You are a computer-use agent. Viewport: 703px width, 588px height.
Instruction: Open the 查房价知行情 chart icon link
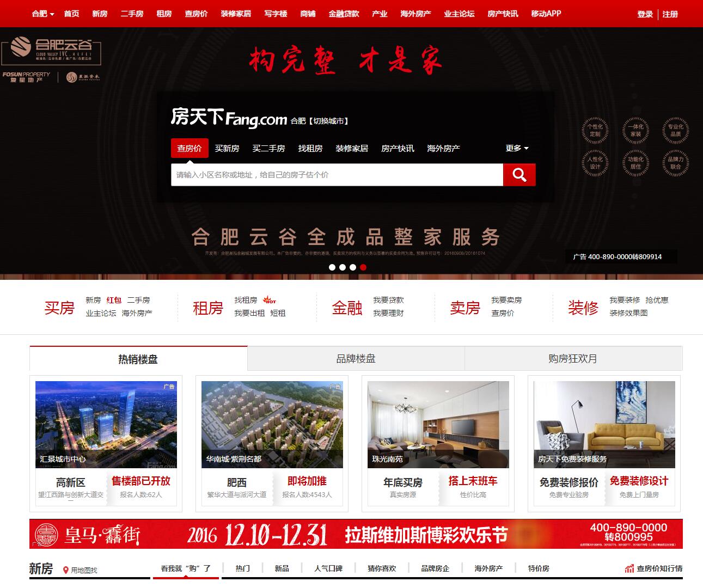pyautogui.click(x=653, y=568)
